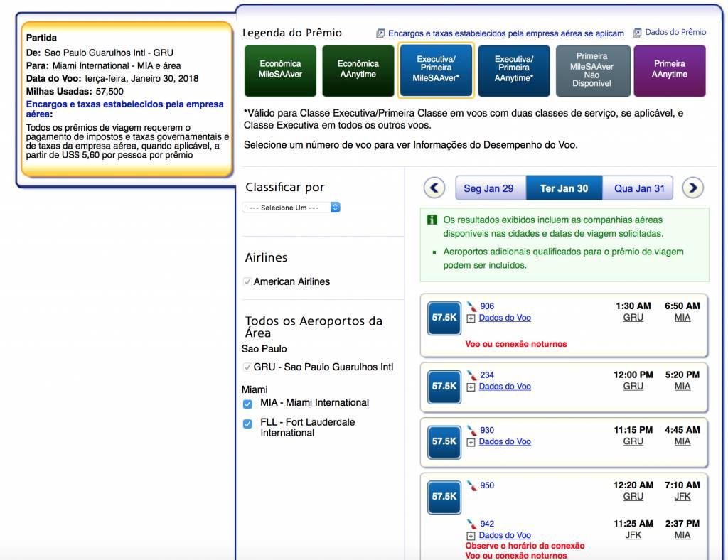Click MIA airport code for flight 234
The width and height of the screenshot is (728, 560).
[682, 387]
